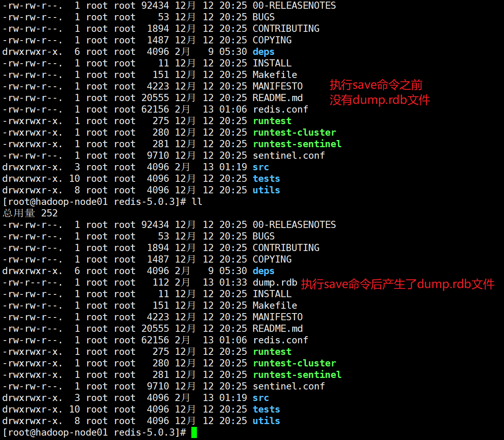The height and width of the screenshot is (440, 504).
Task: Click size 20555 of README.md, upper listing
Action: click(x=156, y=98)
